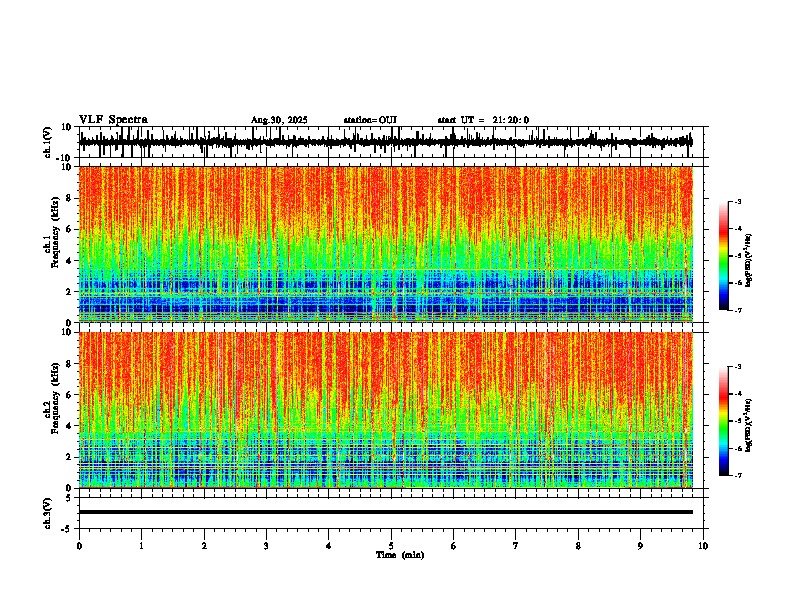
Task: Click the flat black ch.3 signal trace
Action: 385,512
